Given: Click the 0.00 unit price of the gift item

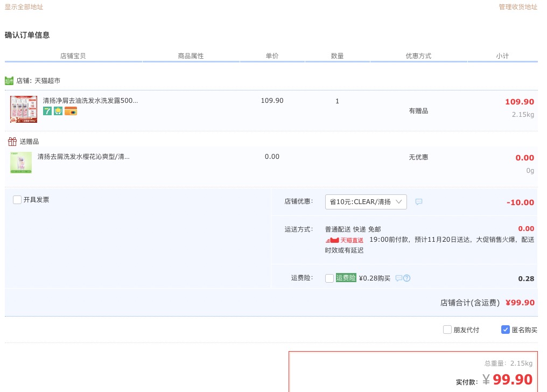Looking at the screenshot, I should pos(272,157).
